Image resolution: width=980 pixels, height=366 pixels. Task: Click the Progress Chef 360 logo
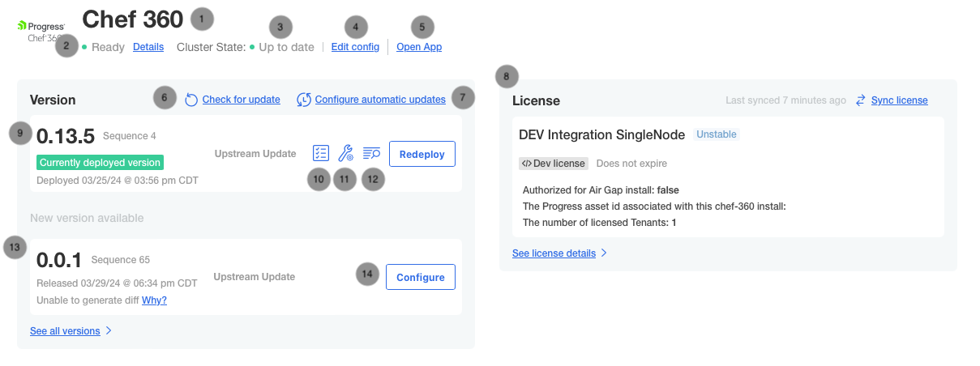[x=40, y=32]
